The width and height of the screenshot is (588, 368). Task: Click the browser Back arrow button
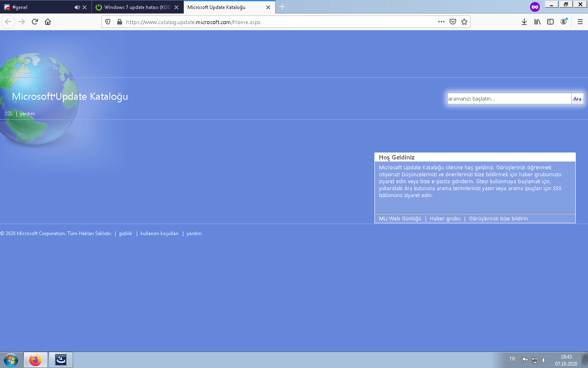pyautogui.click(x=8, y=22)
